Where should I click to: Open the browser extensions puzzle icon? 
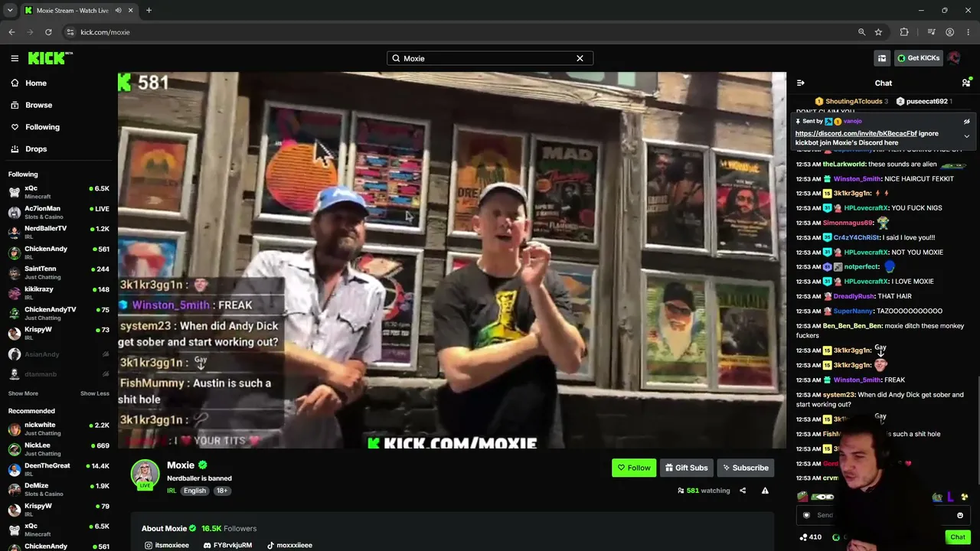click(x=904, y=32)
